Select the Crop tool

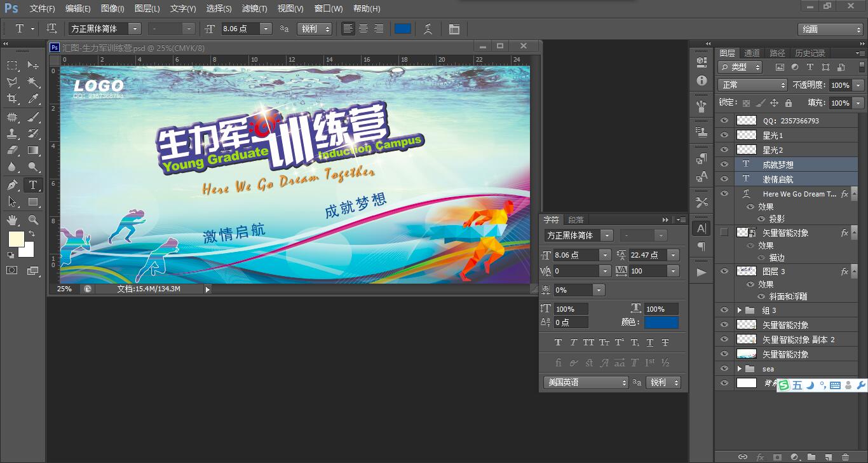[12, 99]
